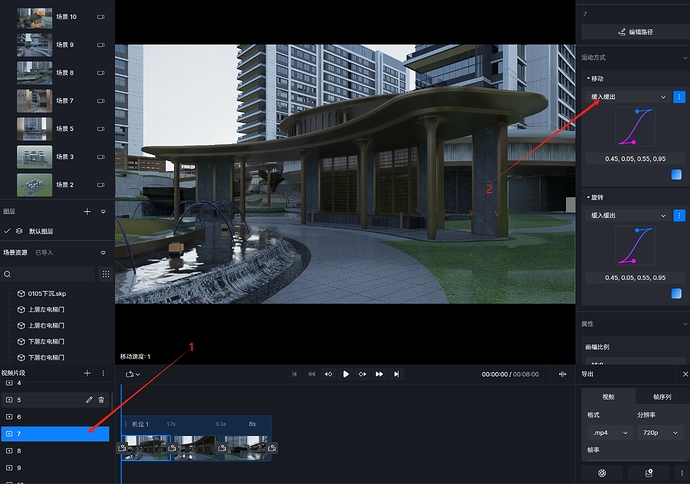This screenshot has height=484, width=690.
Task: Open the 场景 10 scene thumbnail
Action: click(34, 18)
